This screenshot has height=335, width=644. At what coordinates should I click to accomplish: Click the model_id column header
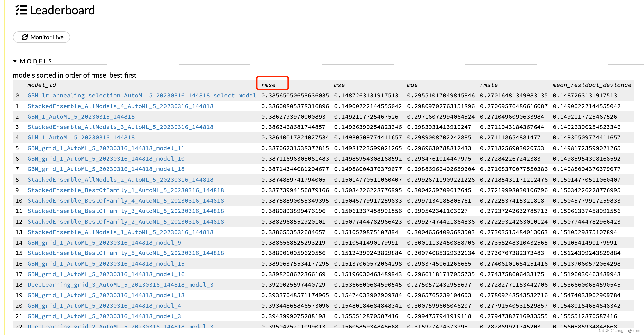pyautogui.click(x=41, y=85)
